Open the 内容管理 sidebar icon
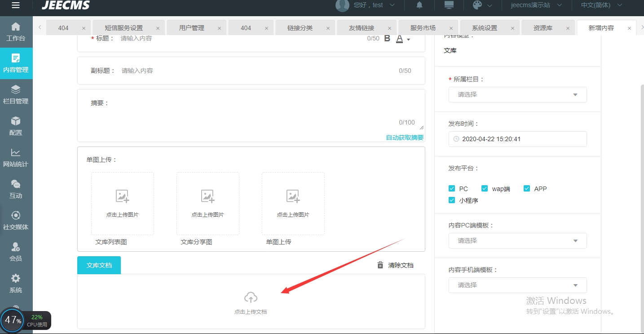 (x=16, y=58)
